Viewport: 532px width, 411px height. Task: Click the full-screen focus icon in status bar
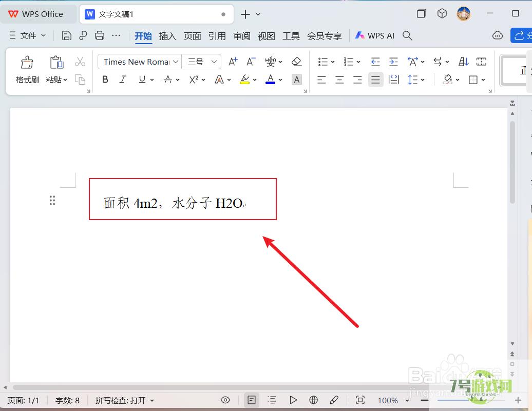pos(360,400)
